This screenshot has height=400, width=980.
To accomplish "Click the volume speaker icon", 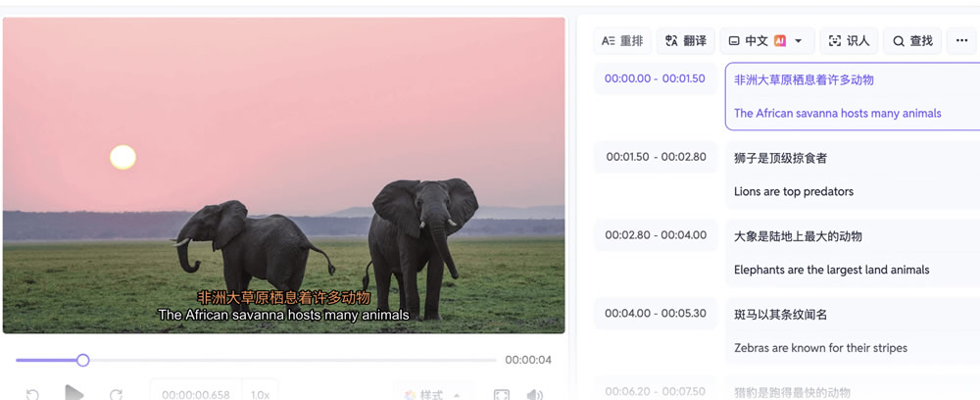I will pos(534,395).
